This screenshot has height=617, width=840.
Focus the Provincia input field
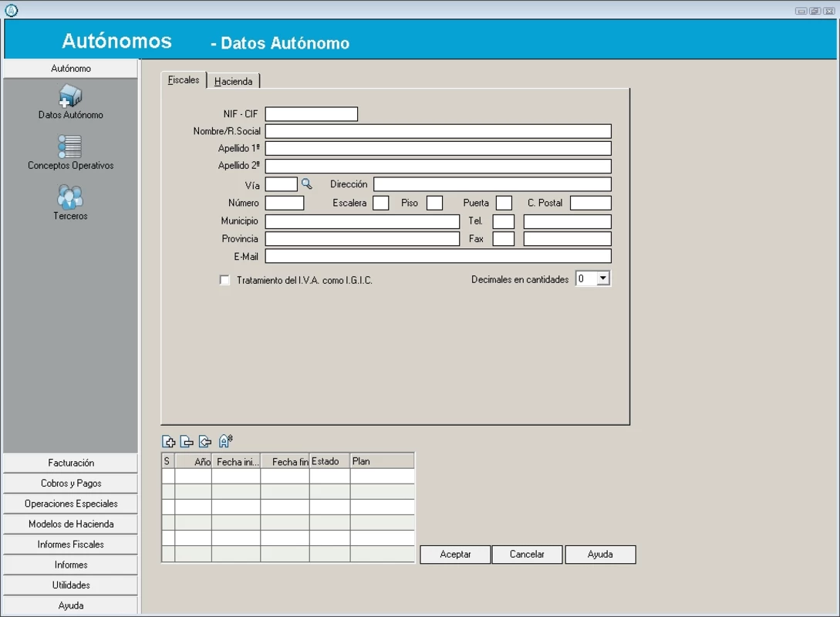[x=363, y=239]
